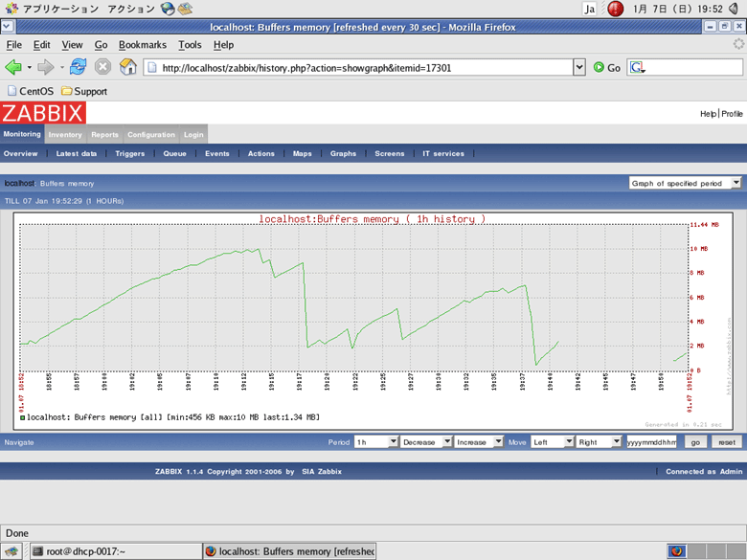Screen dimensions: 747x560
Task: Open the CentOS bookmark
Action: coord(29,91)
